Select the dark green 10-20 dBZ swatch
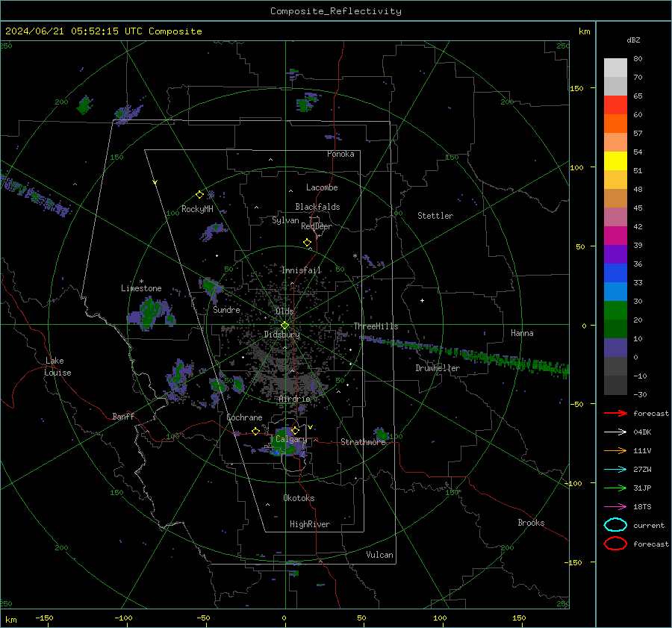This screenshot has height=628, width=672. (615, 329)
